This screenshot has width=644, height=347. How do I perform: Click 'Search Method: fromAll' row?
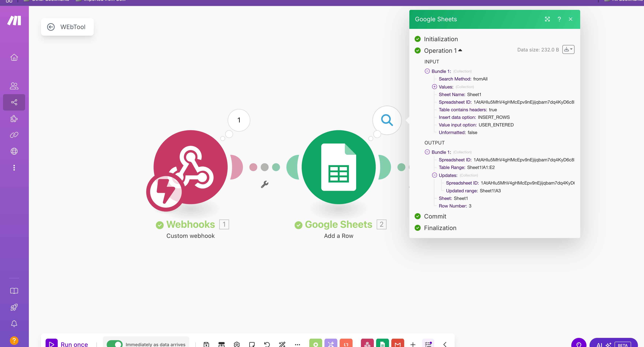463,79
